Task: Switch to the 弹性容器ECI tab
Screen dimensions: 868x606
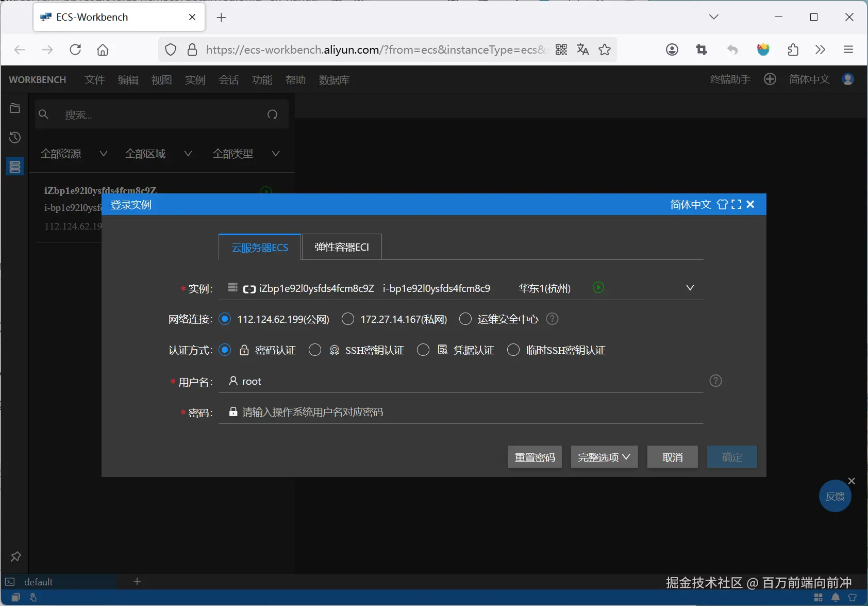Action: click(x=342, y=247)
